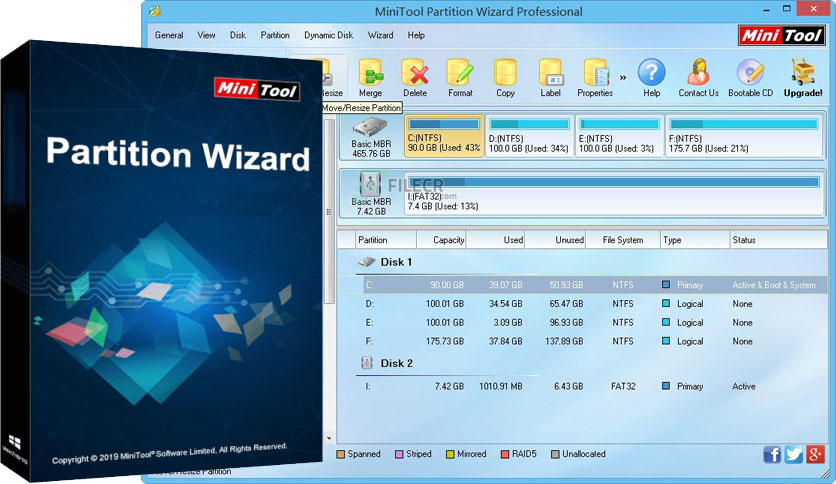Open the Help menu
The image size is (836, 484).
tap(416, 35)
